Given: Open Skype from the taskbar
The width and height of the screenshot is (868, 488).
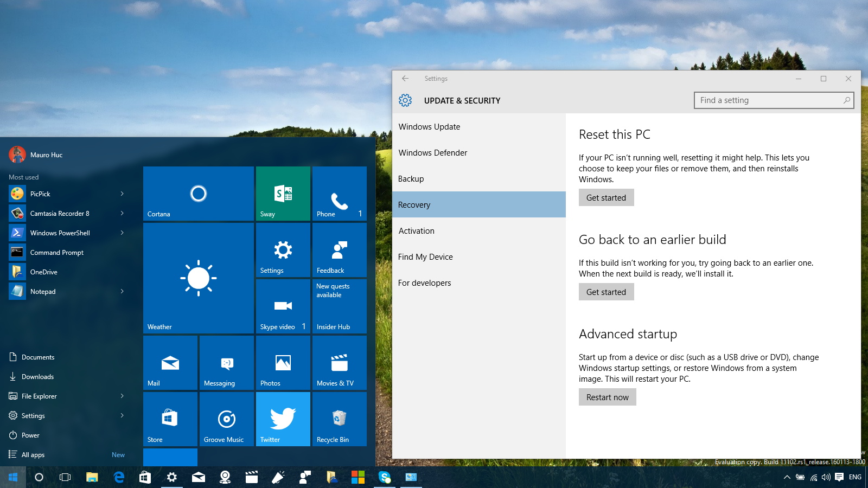Looking at the screenshot, I should (386, 477).
